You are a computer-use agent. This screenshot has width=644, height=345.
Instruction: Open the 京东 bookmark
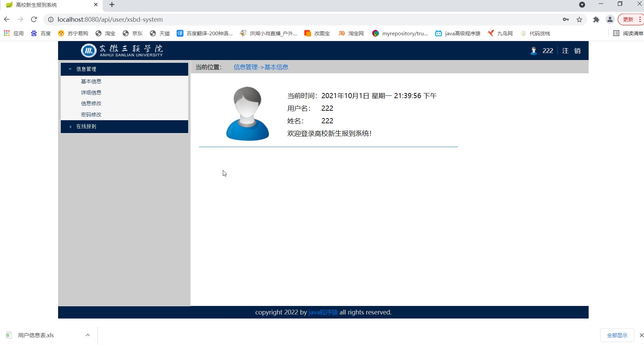click(132, 33)
